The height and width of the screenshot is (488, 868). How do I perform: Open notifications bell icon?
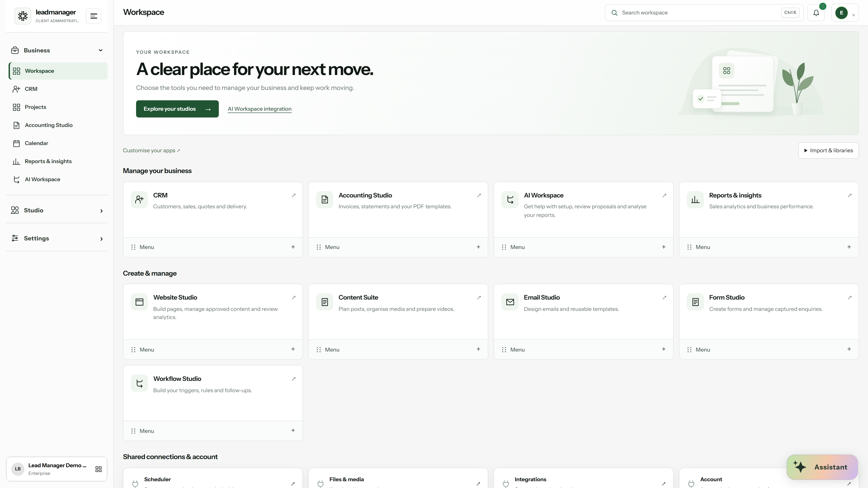816,13
